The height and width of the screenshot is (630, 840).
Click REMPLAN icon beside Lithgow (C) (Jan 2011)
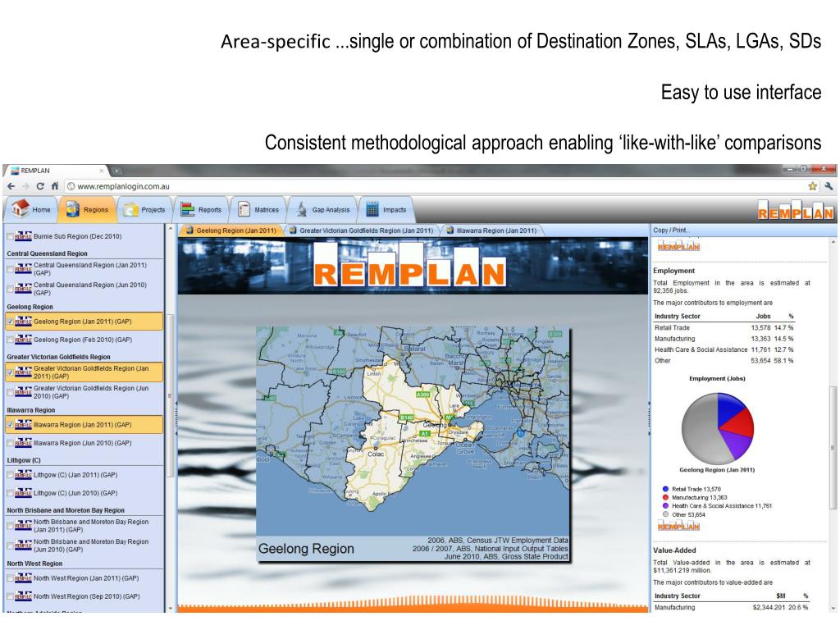pyautogui.click(x=23, y=475)
